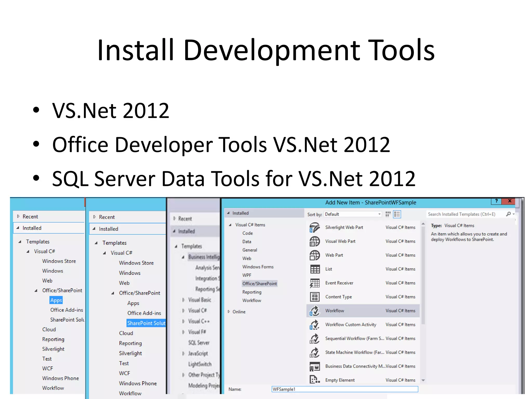The height and width of the screenshot is (399, 532).
Task: Switch to medium list view
Action: [x=397, y=214]
